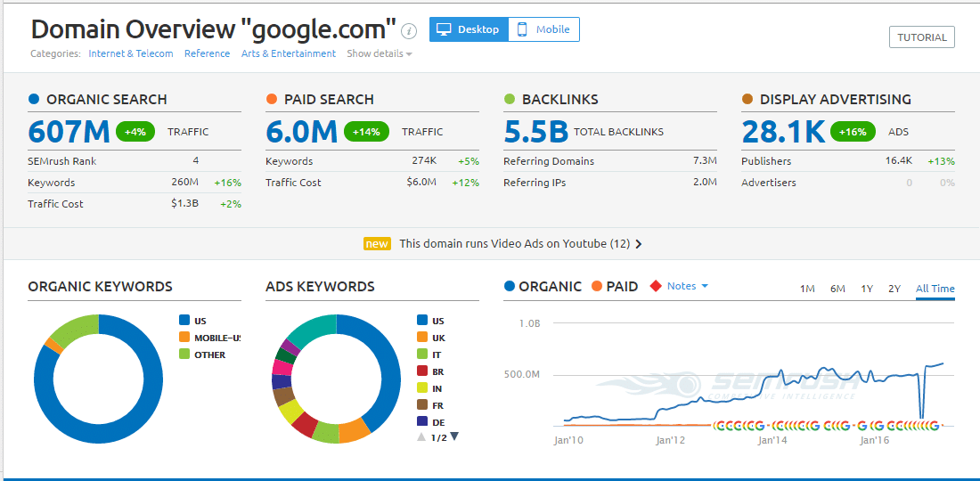
Task: Click the +16% display ads badge
Action: pos(853,132)
